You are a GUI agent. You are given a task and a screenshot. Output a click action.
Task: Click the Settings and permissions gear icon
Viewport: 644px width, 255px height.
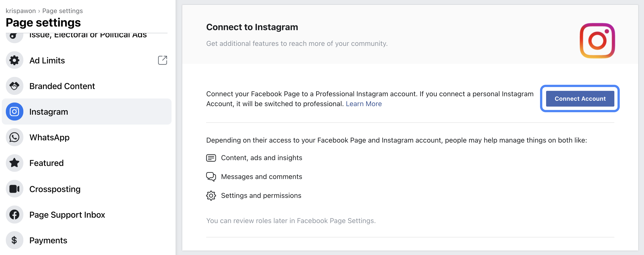(x=211, y=195)
